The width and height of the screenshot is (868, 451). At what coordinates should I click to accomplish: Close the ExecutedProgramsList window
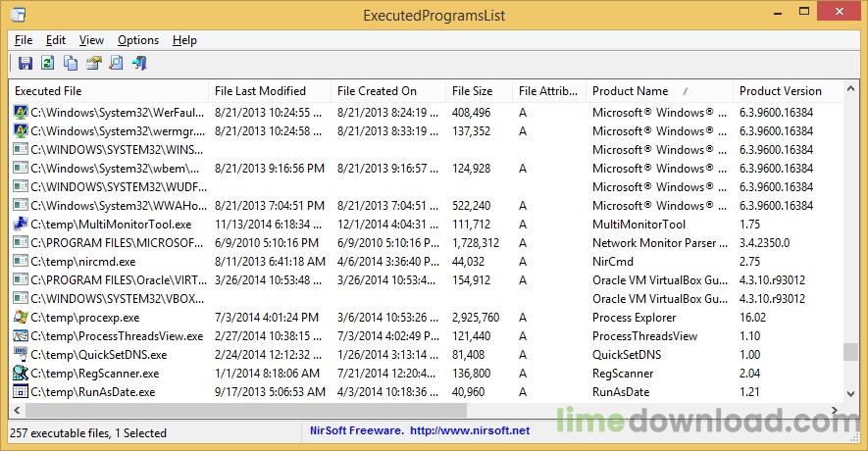click(840, 11)
